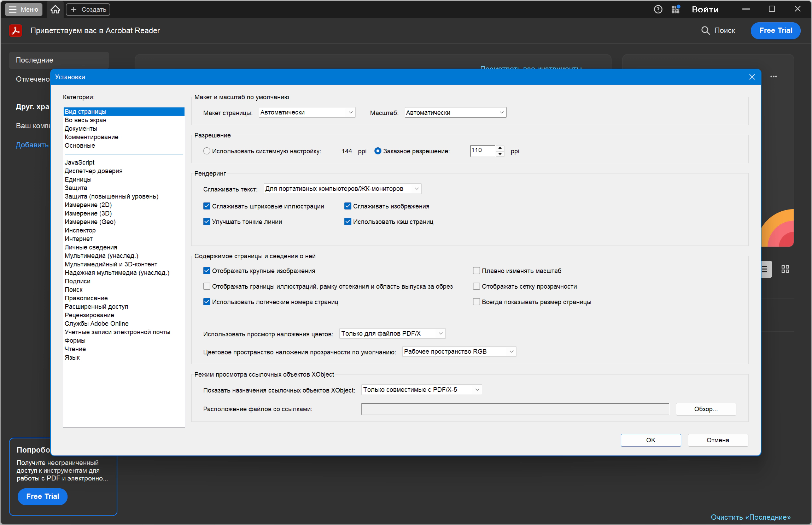Click Создать button
Screen dimensions: 812x525
click(x=88, y=10)
